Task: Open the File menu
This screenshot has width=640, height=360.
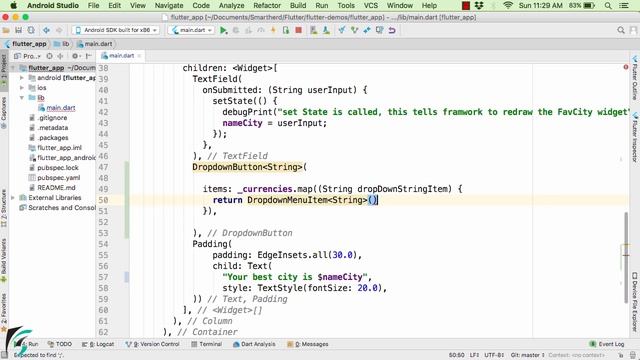Action: (93, 6)
